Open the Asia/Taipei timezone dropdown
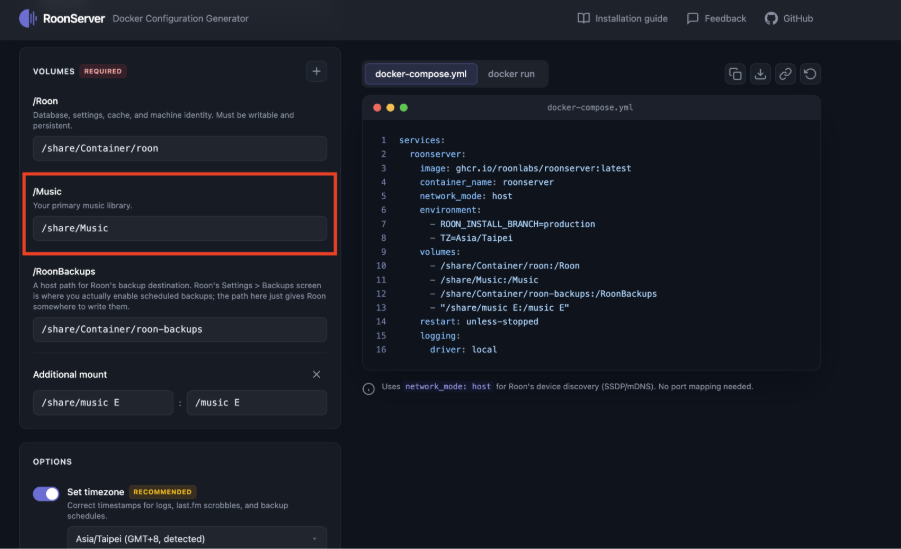Screen dimensions: 901x549 click(197, 538)
